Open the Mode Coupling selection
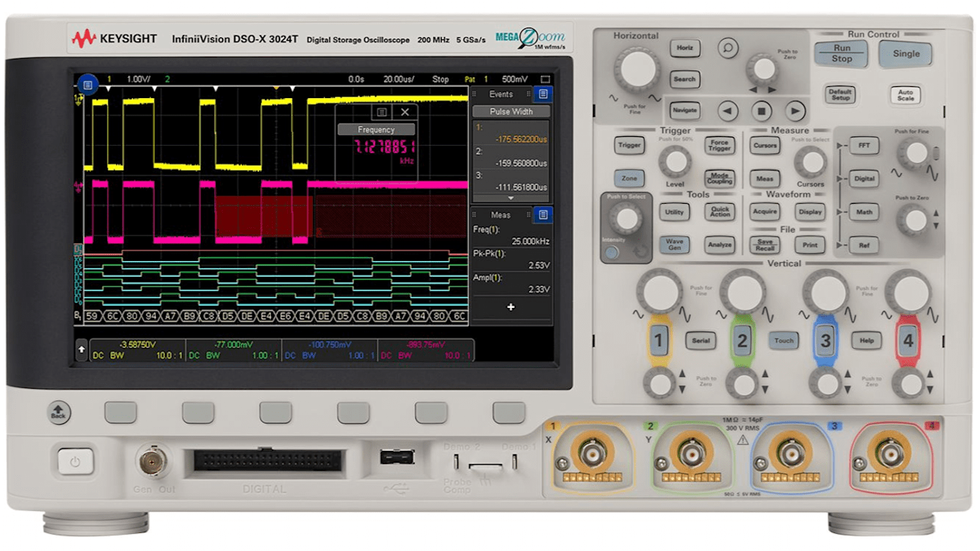980x551 pixels. [719, 178]
